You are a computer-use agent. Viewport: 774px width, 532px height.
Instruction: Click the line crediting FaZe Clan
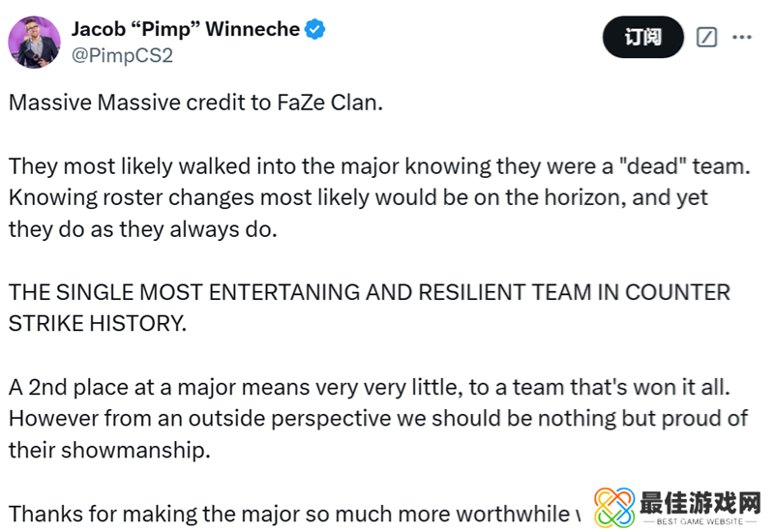(196, 103)
